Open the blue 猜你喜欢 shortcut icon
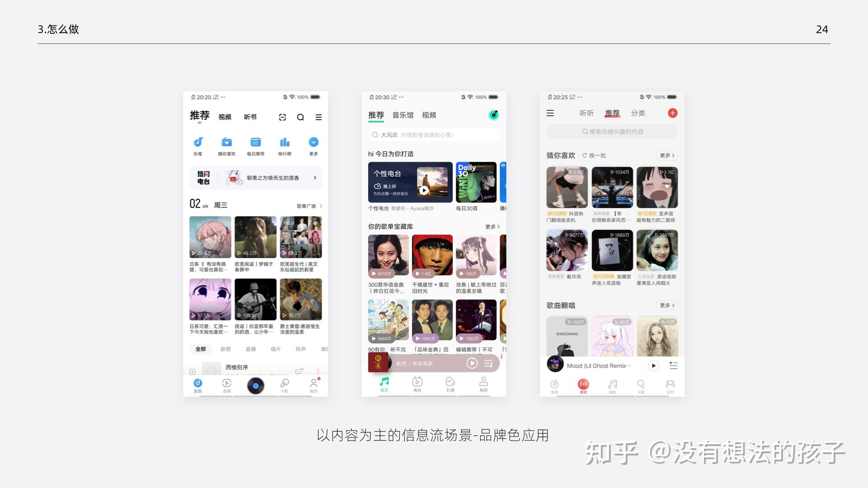This screenshot has height=488, width=868. click(x=227, y=142)
